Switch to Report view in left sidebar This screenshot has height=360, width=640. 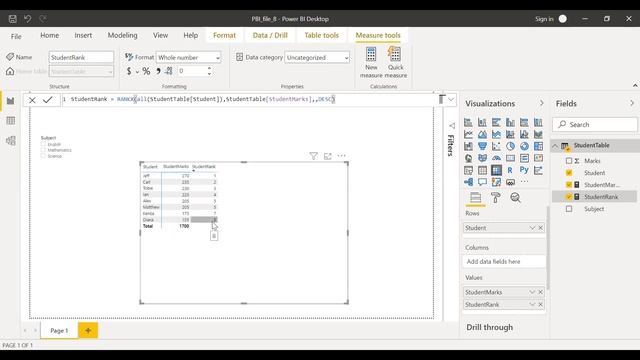(11, 101)
